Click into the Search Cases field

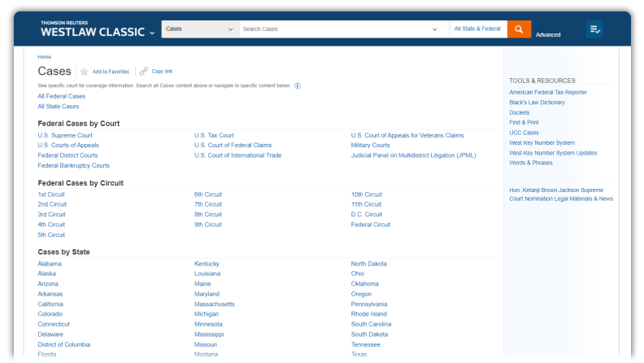pos(334,29)
